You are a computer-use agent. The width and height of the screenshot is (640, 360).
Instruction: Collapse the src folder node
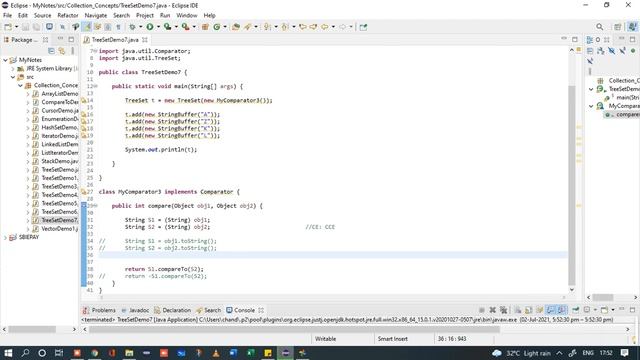coord(13,77)
